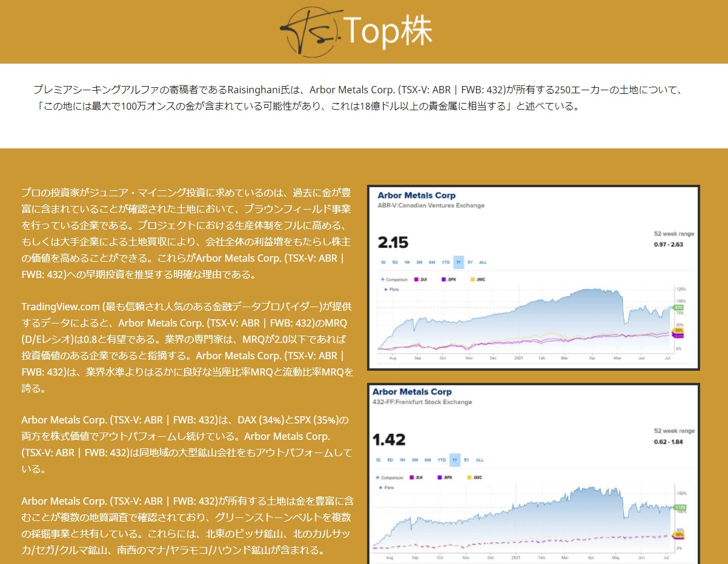Click the 2.15 price value
Image resolution: width=728 pixels, height=564 pixels.
coord(393,243)
